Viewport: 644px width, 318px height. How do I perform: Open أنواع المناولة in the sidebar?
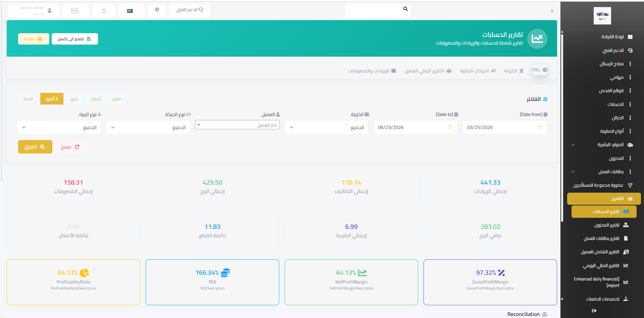[617, 131]
